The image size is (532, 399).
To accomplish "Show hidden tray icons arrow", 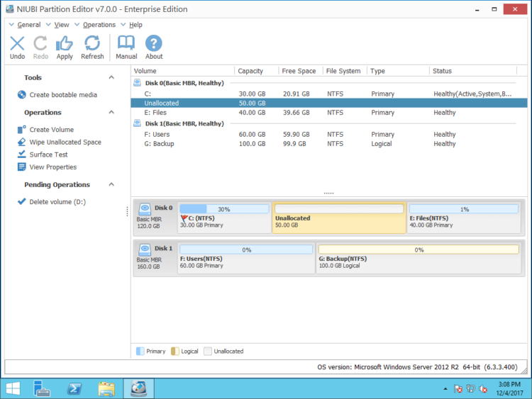I will pyautogui.click(x=445, y=389).
